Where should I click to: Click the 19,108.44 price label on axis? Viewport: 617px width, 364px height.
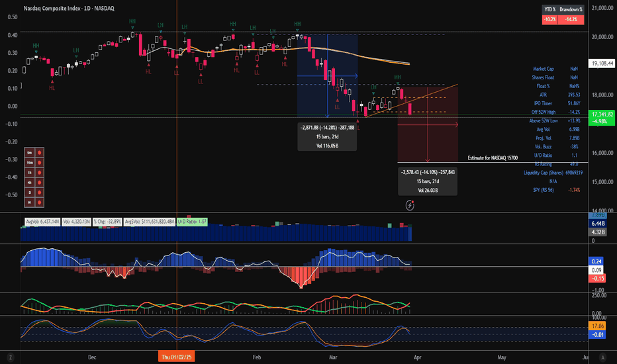[x=602, y=63]
